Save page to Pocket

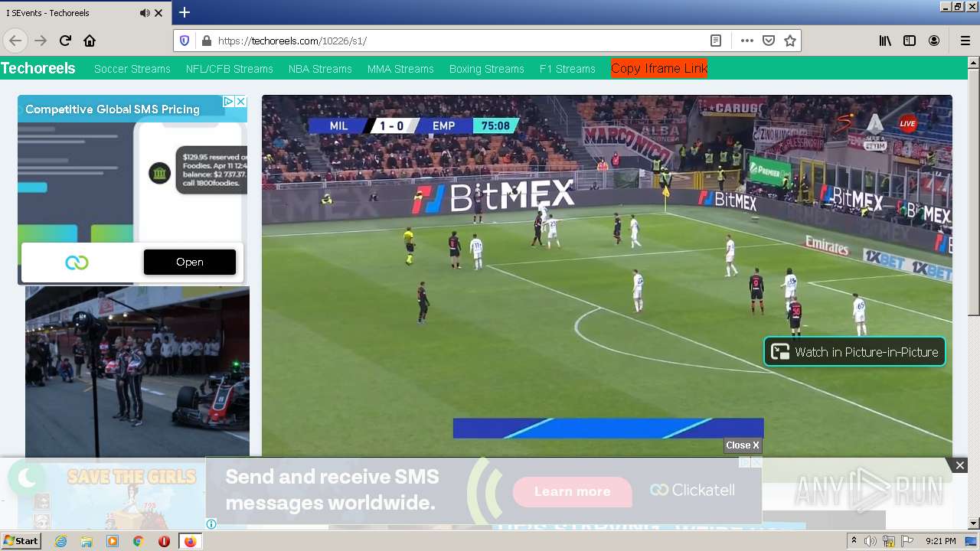point(769,41)
